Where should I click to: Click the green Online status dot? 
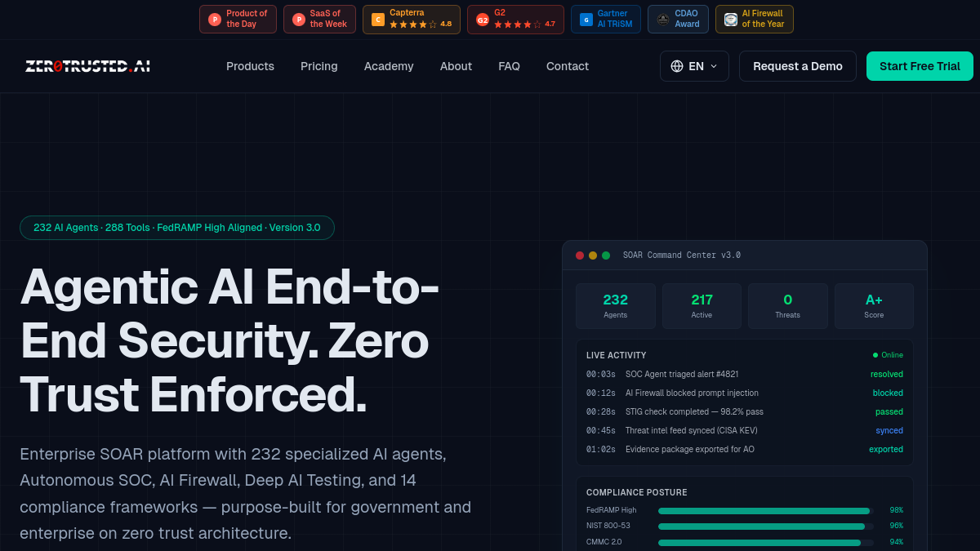click(x=875, y=355)
